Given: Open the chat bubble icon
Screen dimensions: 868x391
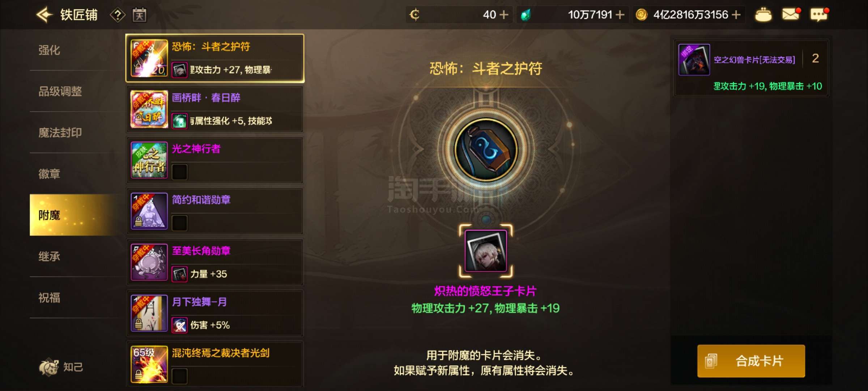Looking at the screenshot, I should [x=819, y=15].
